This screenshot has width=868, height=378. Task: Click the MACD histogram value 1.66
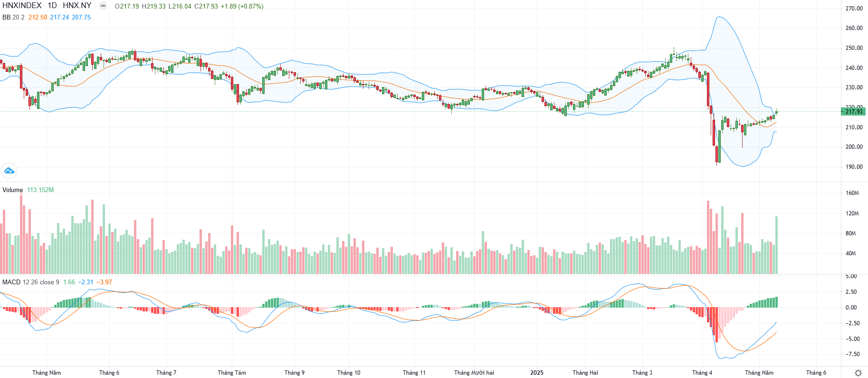(69, 282)
